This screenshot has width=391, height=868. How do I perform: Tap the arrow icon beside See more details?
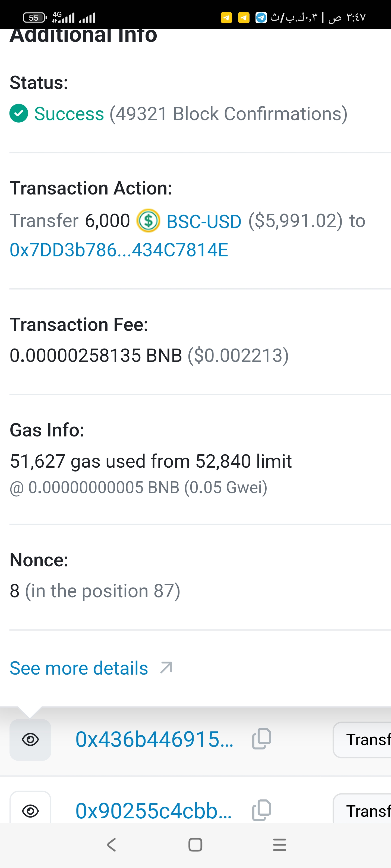click(166, 668)
